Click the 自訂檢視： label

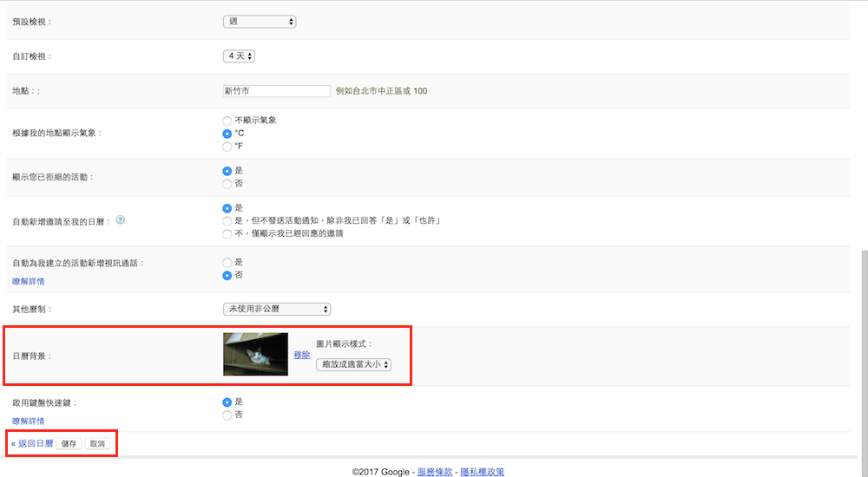(x=32, y=56)
